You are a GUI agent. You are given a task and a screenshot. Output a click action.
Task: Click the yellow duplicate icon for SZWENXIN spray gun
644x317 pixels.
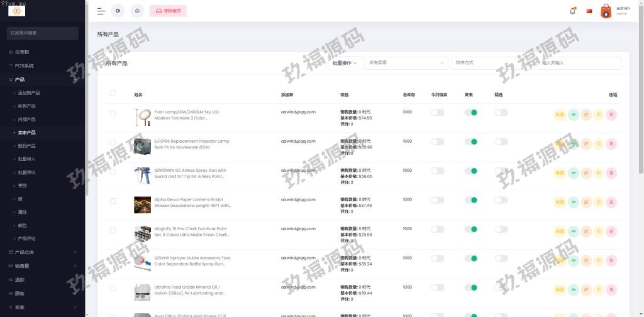click(x=599, y=173)
